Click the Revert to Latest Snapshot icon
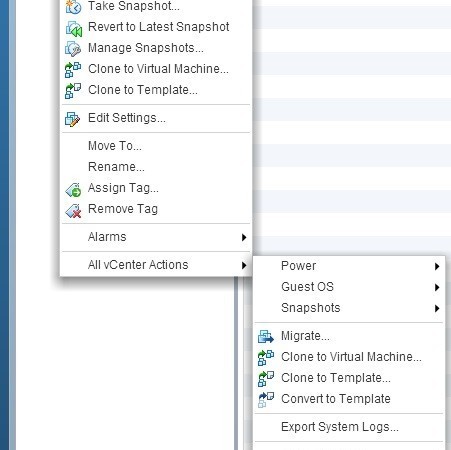Image resolution: width=451 pixels, height=450 pixels. pos(73,28)
